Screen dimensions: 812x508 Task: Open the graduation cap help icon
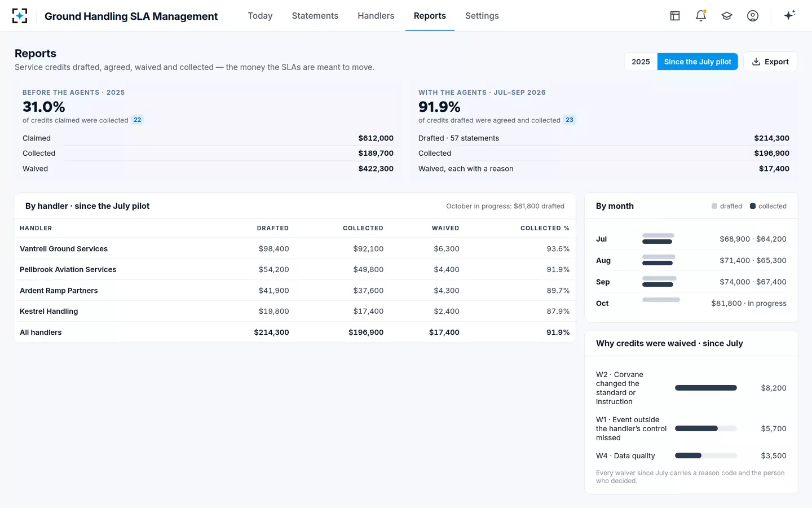click(x=727, y=16)
